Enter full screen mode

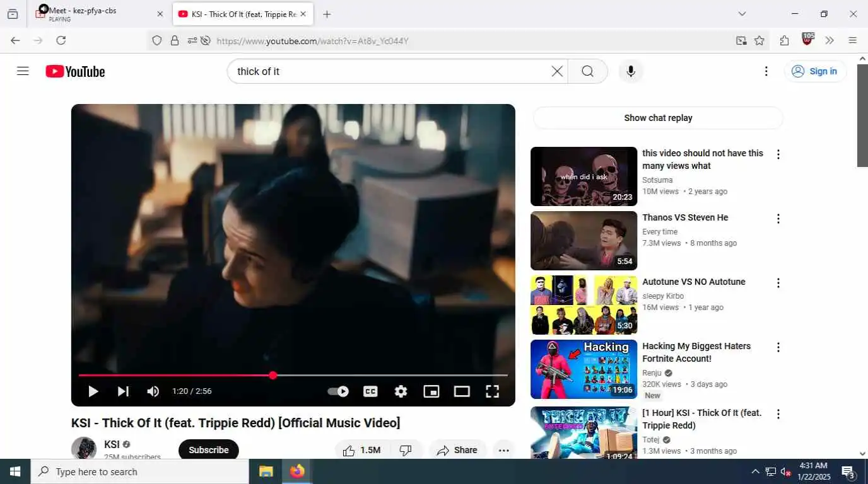(x=493, y=391)
